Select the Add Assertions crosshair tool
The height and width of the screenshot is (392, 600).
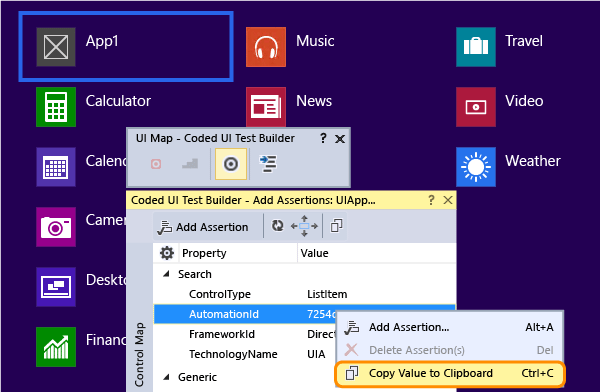pyautogui.click(x=231, y=164)
